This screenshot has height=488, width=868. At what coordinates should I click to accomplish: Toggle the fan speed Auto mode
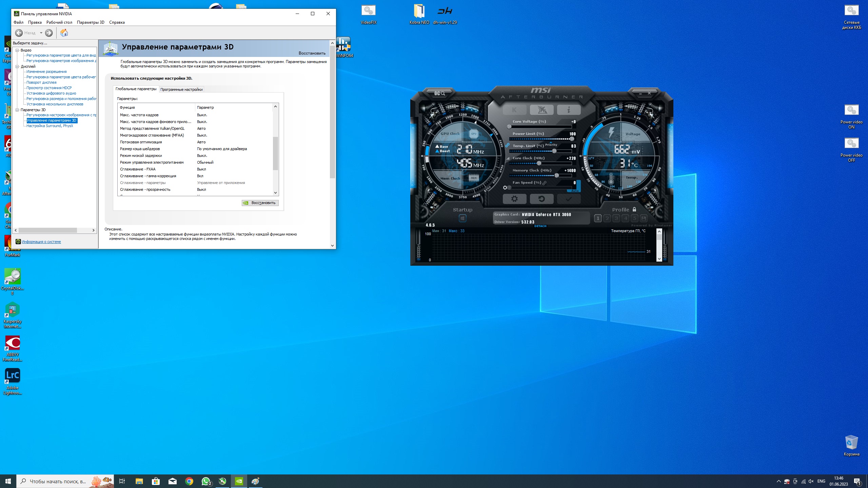575,191
